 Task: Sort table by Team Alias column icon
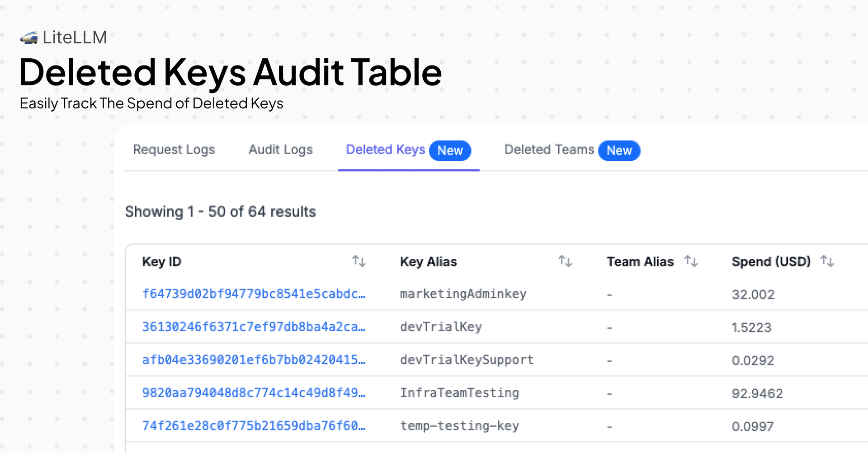[691, 261]
